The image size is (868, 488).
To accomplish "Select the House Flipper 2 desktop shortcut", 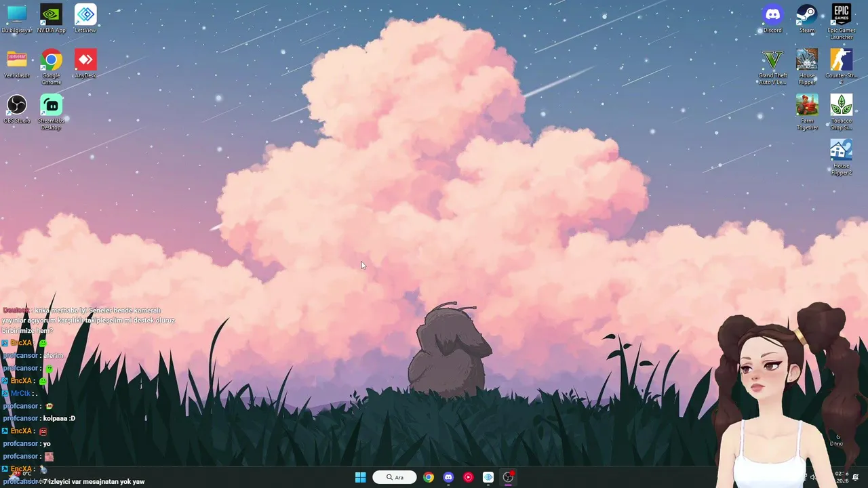I will coord(841,158).
